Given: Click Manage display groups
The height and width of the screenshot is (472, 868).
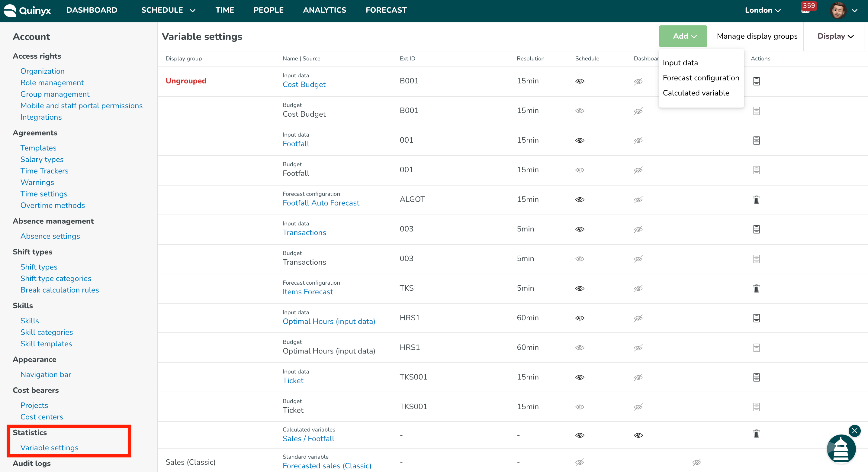Looking at the screenshot, I should [757, 36].
